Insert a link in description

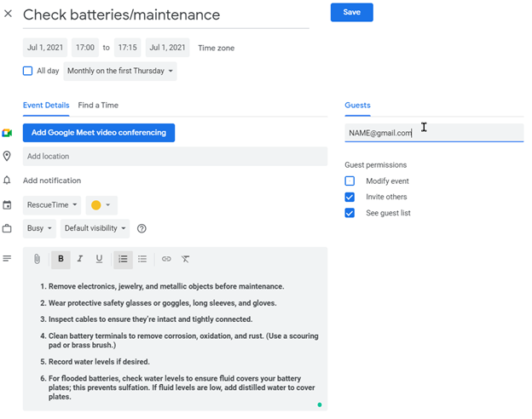tap(166, 259)
